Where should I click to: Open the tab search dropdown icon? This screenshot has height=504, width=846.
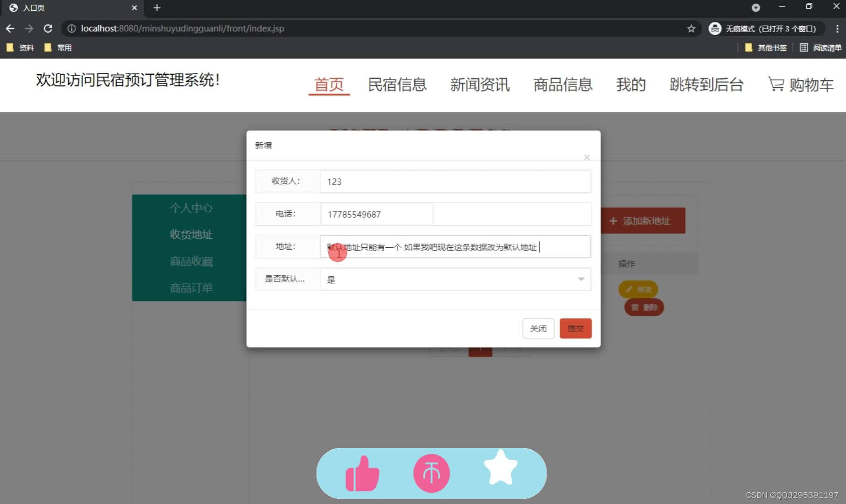click(756, 8)
